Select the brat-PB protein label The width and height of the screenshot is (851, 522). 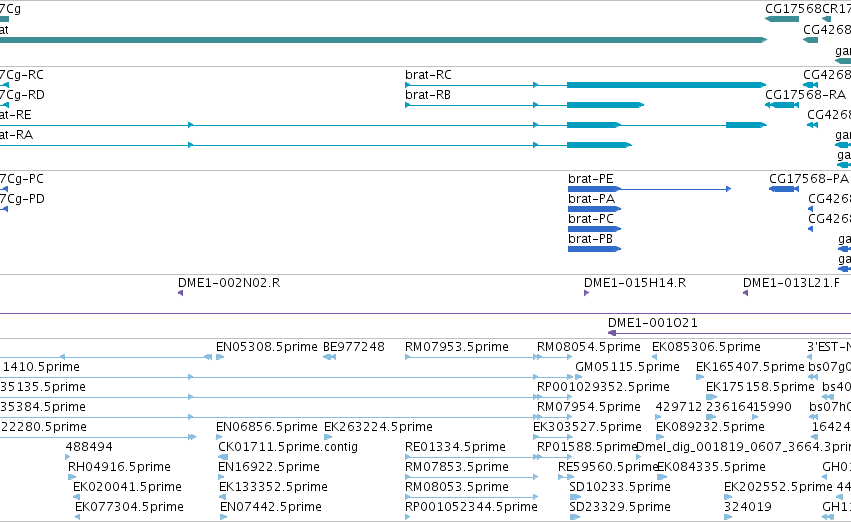pos(590,239)
